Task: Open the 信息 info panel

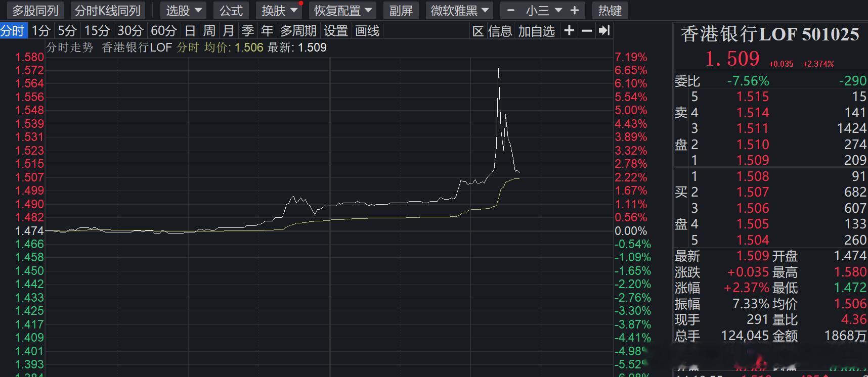Action: tap(500, 31)
